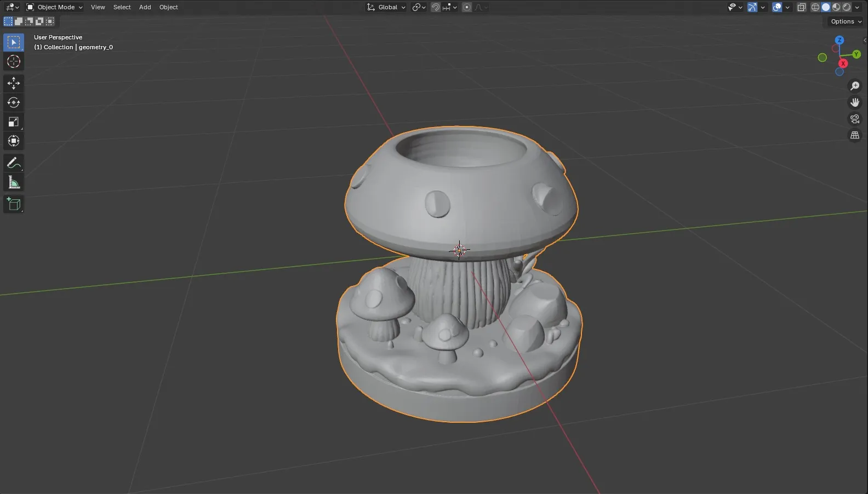Pick the Rotate tool

tap(14, 102)
